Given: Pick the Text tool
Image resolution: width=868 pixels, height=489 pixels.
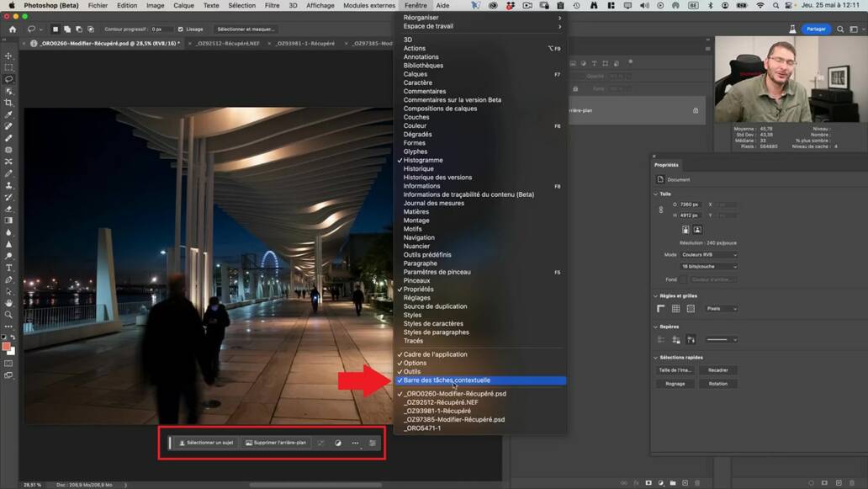Looking at the screenshot, I should pos(8,268).
